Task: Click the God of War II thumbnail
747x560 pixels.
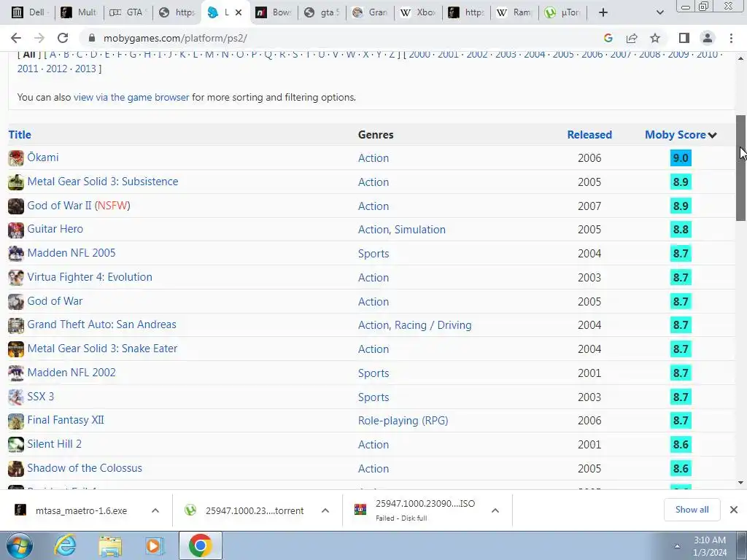Action: coord(16,206)
